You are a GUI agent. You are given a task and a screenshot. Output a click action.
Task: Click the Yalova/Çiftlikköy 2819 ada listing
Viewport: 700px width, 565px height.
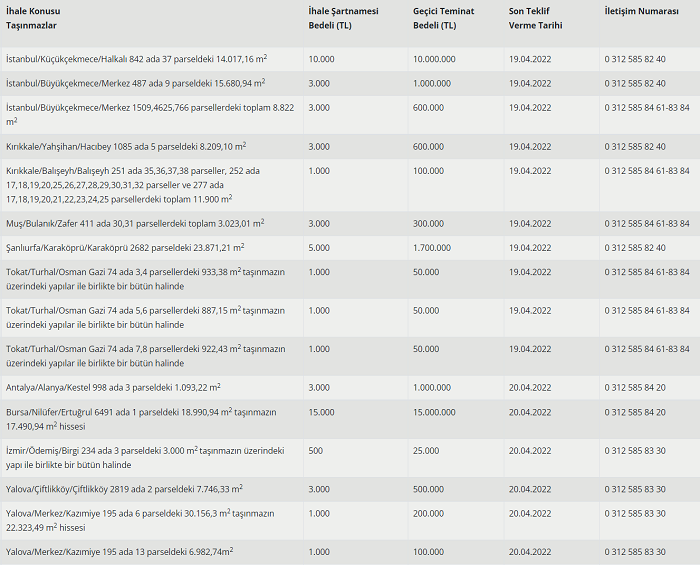(124, 489)
